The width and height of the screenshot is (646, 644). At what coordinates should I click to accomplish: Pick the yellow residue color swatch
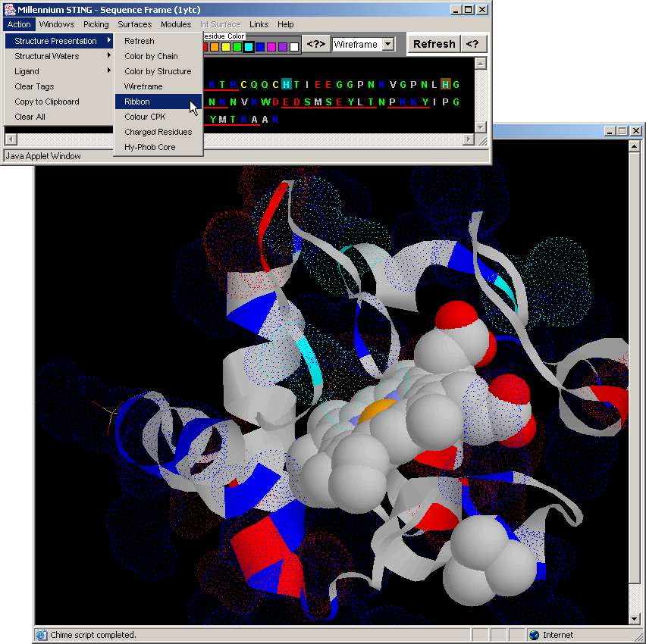pos(226,47)
